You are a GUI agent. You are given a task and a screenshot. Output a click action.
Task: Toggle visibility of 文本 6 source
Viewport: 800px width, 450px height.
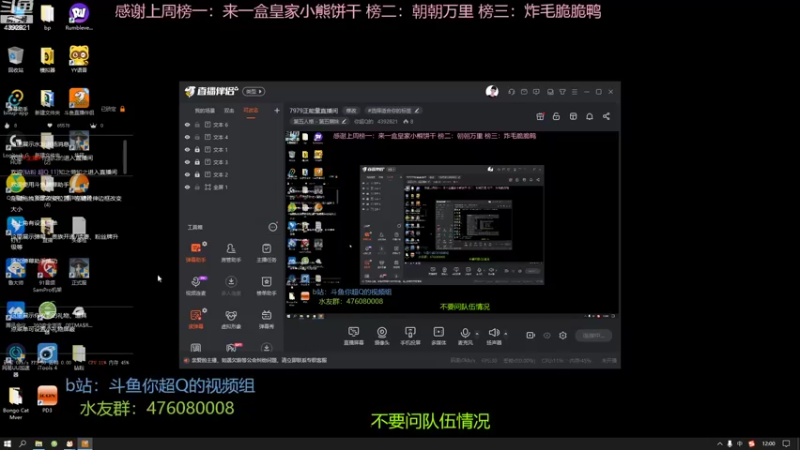pyautogui.click(x=187, y=124)
